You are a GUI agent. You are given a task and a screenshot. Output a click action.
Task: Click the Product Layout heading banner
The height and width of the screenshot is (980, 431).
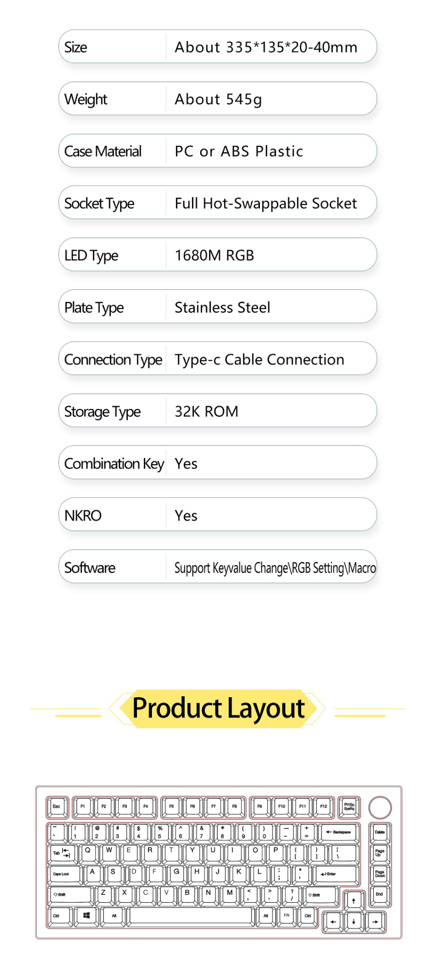pos(218,708)
